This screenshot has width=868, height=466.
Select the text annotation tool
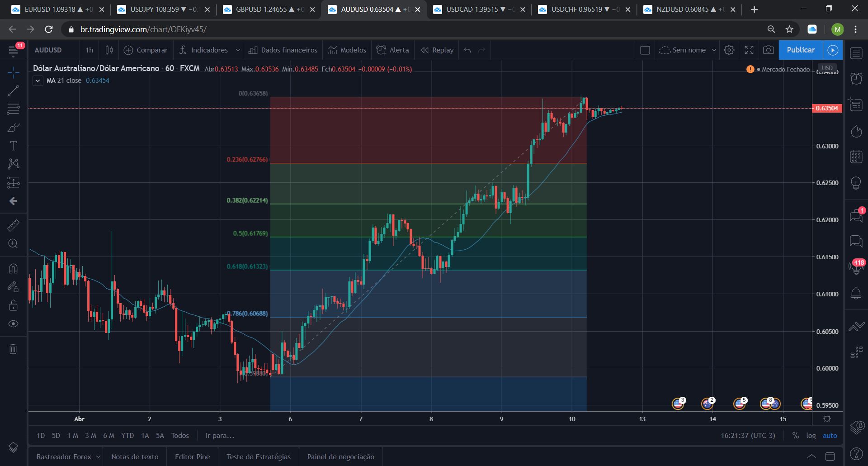pyautogui.click(x=13, y=145)
